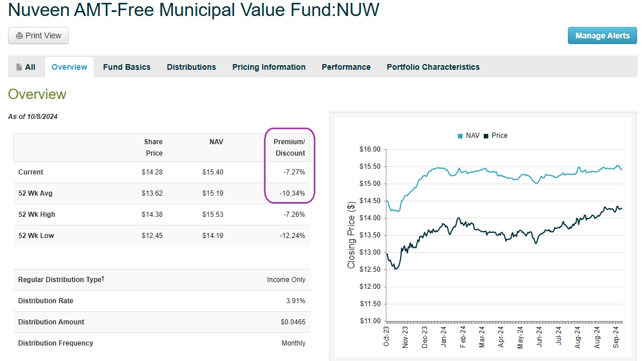Click the Distribution Rate value 3.91%

pos(295,301)
